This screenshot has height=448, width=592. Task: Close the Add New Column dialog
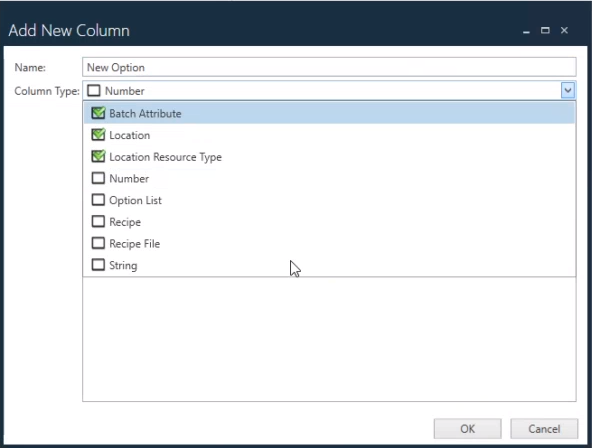click(x=564, y=30)
